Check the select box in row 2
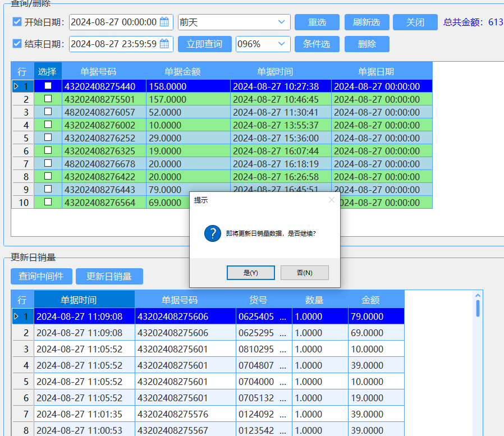Screen dimensions: 504x436 (48, 99)
